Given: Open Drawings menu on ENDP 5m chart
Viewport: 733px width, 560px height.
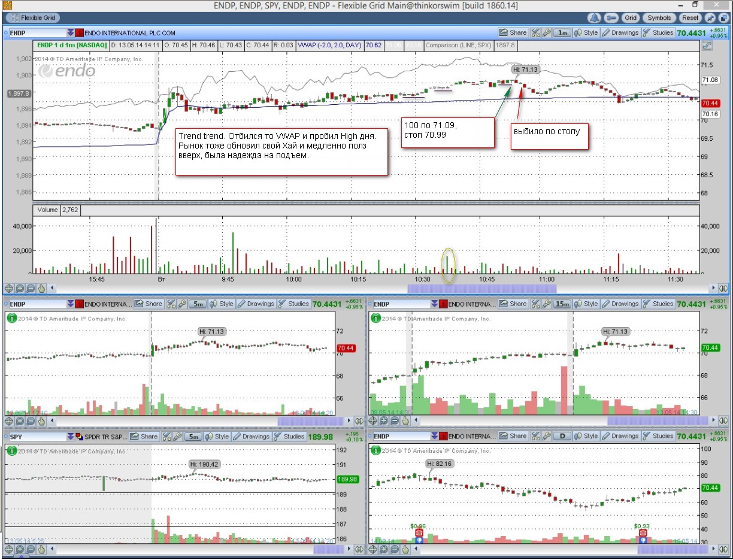Looking at the screenshot, I should click(256, 304).
